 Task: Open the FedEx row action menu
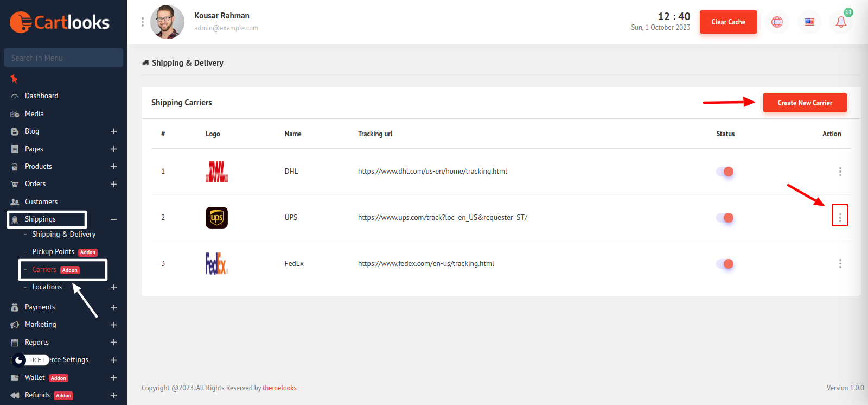(x=840, y=264)
